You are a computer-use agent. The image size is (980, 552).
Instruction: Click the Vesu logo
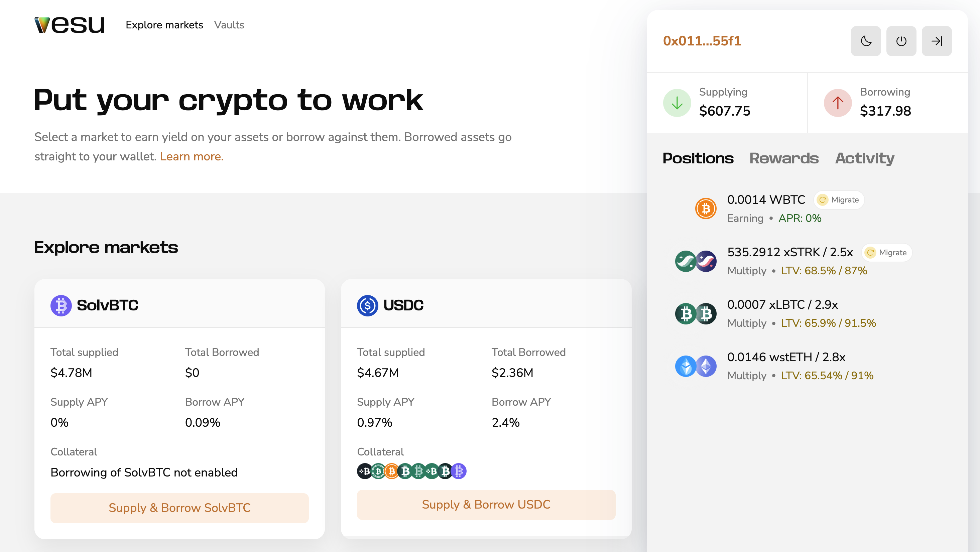(x=69, y=24)
